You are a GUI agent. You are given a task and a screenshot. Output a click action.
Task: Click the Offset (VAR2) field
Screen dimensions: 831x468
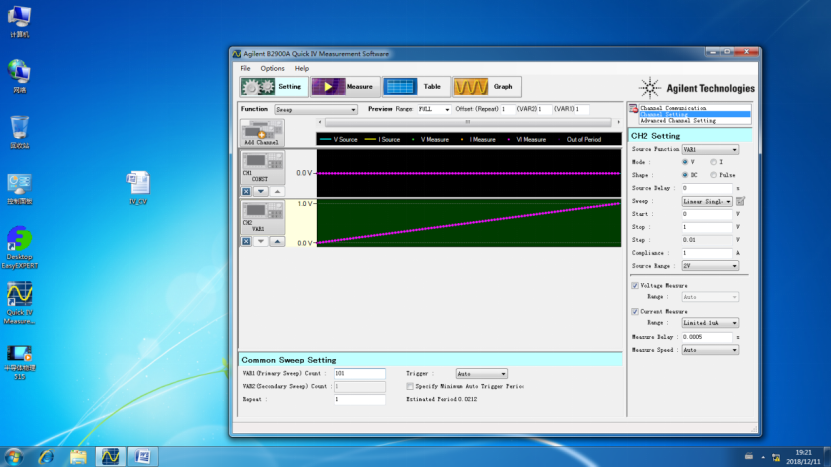click(544, 109)
